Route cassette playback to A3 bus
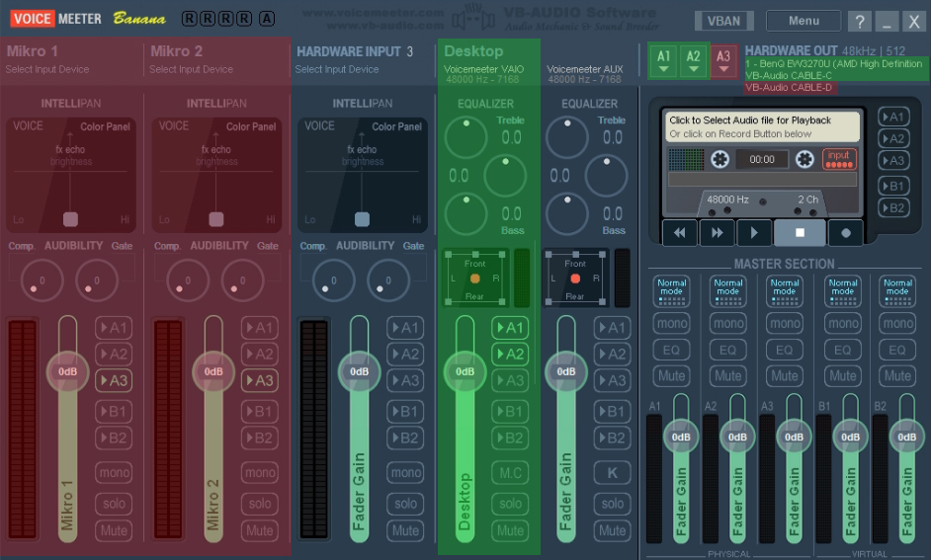 click(893, 161)
